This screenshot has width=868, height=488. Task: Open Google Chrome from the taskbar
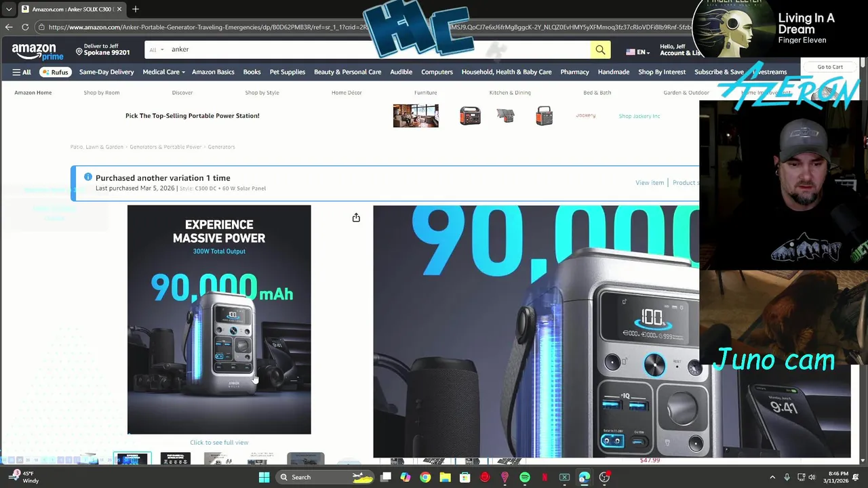(425, 477)
